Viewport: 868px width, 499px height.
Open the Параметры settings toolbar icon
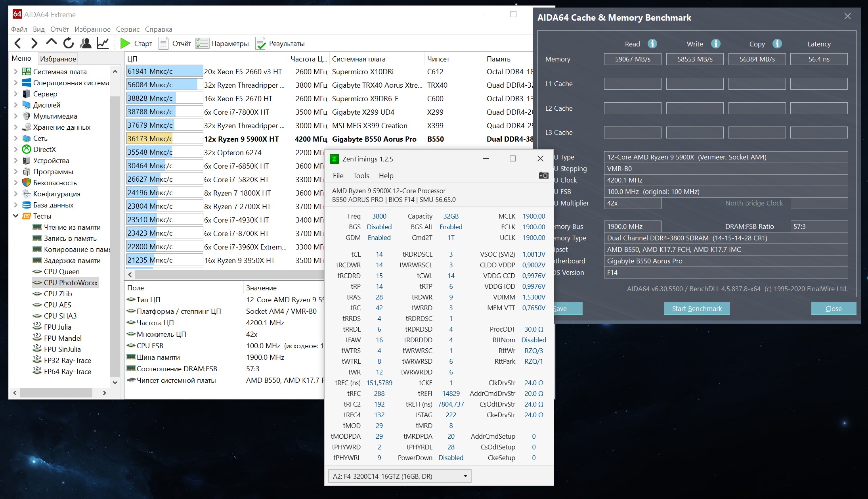coord(202,43)
